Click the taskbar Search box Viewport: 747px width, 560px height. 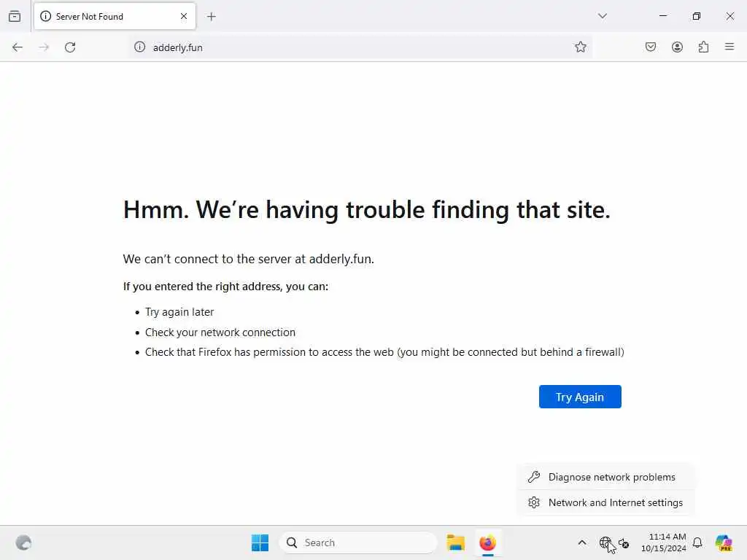click(x=358, y=542)
